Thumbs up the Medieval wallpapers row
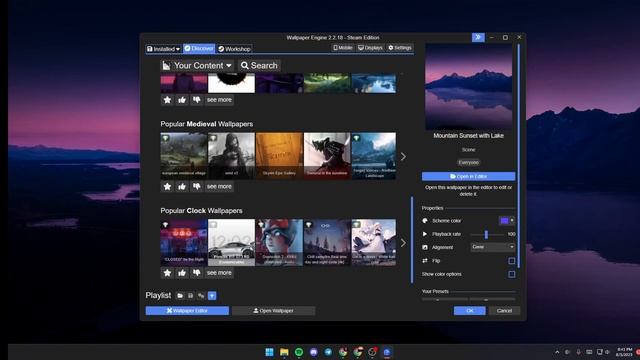Viewport: 640px width, 360px height. point(182,187)
